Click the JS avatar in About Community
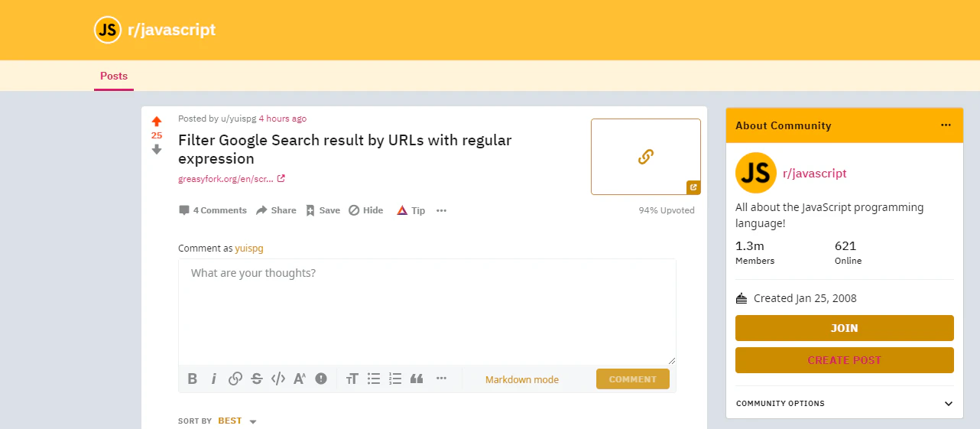 pyautogui.click(x=755, y=173)
